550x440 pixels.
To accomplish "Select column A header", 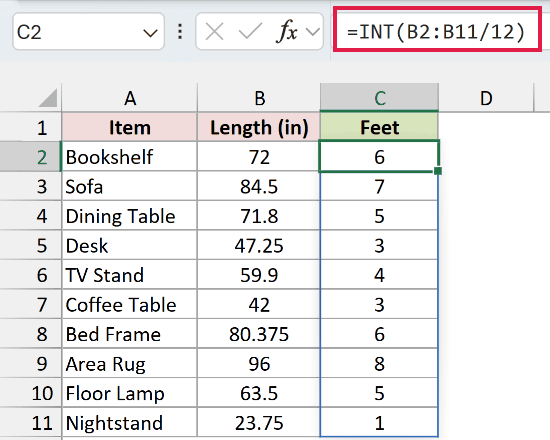I will [130, 98].
